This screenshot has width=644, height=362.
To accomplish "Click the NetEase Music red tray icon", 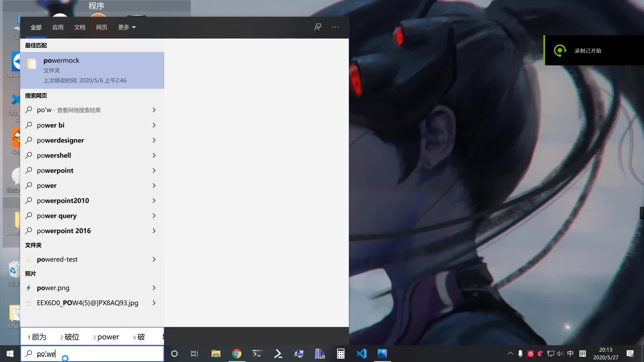I will [x=530, y=354].
